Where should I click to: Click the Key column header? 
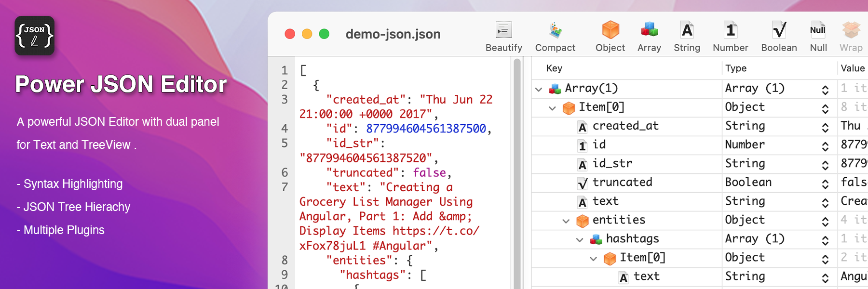[x=554, y=68]
